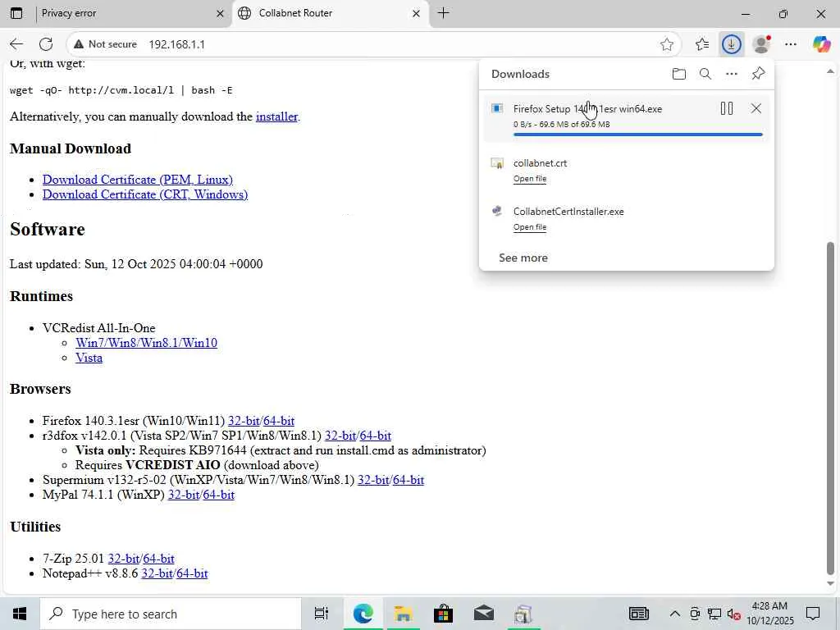Click the address bar showing 192.168.1.1
The image size is (840, 630).
(x=375, y=44)
